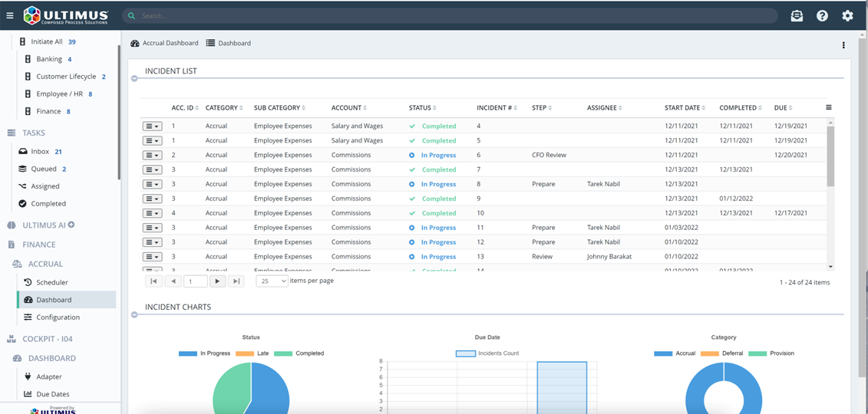
Task: Collapse the Incident List section
Action: click(134, 79)
